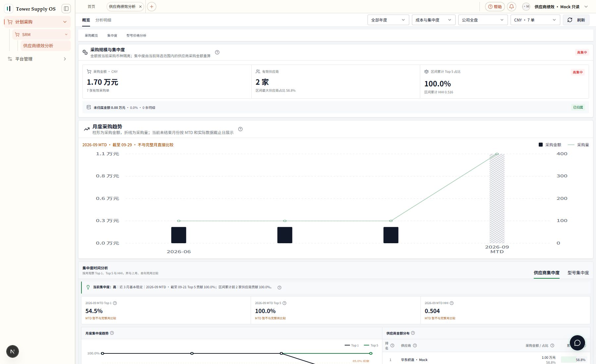This screenshot has width=596, height=364.
Task: Go to the 首页 tab
Action: coord(91,7)
